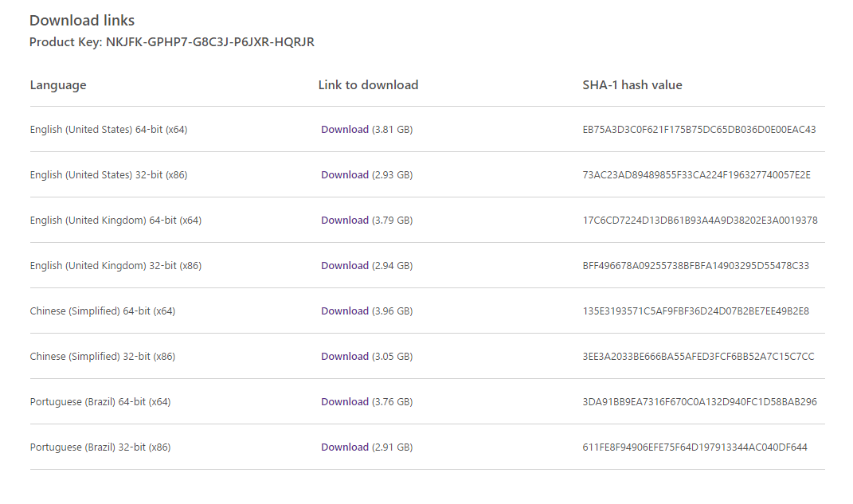Click the SHA-1 hash starting with BFF49667
The height and width of the screenshot is (504, 853).
point(695,265)
